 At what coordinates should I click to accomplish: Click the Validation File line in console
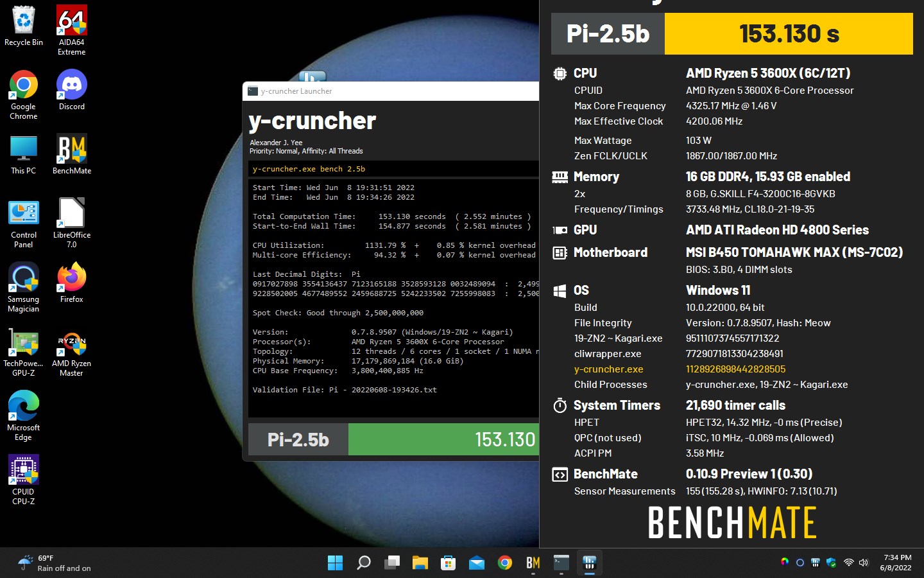coord(345,390)
